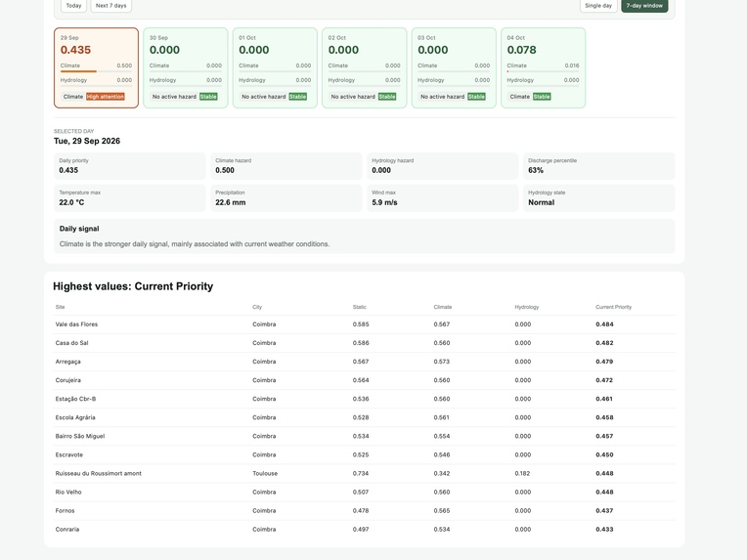Select Ruisseau du Roussimort amont row
Screen dimensions: 747x560
[x=365, y=473]
